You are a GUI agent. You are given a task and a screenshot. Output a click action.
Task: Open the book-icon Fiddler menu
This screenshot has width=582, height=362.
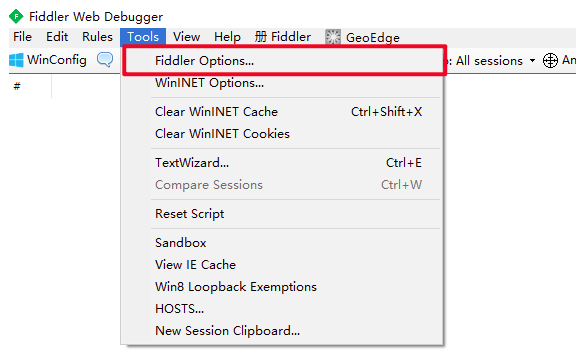tap(282, 37)
